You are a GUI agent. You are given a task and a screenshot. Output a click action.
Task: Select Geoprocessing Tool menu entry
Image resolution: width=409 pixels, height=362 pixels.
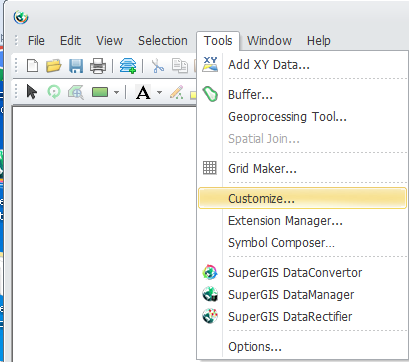coord(302,117)
